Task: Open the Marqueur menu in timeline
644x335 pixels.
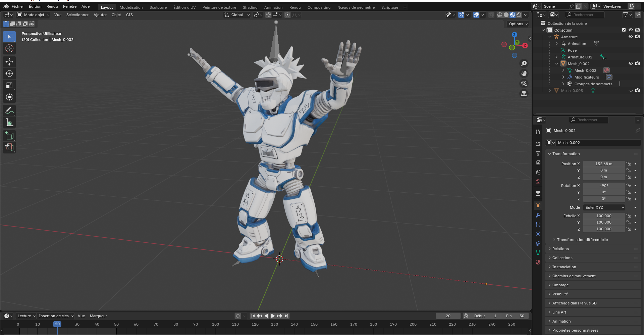Action: [x=98, y=316]
